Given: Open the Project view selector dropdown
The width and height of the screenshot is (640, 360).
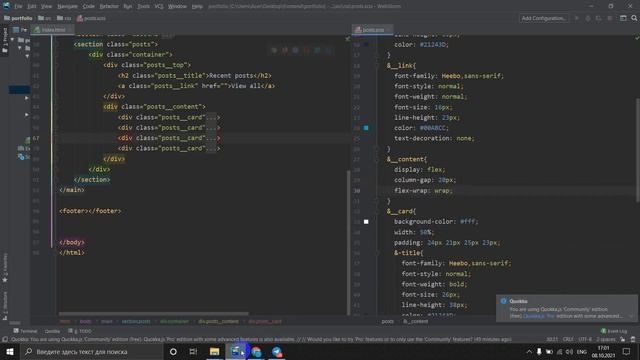Looking at the screenshot, I should point(20,30).
